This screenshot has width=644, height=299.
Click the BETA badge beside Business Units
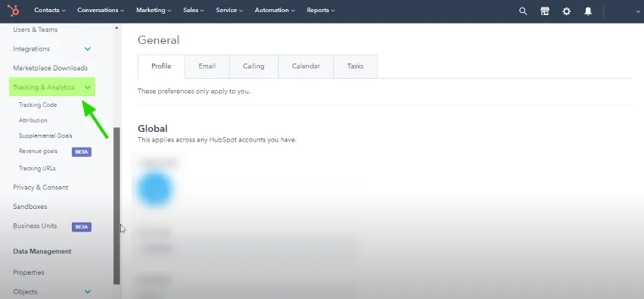(x=82, y=227)
